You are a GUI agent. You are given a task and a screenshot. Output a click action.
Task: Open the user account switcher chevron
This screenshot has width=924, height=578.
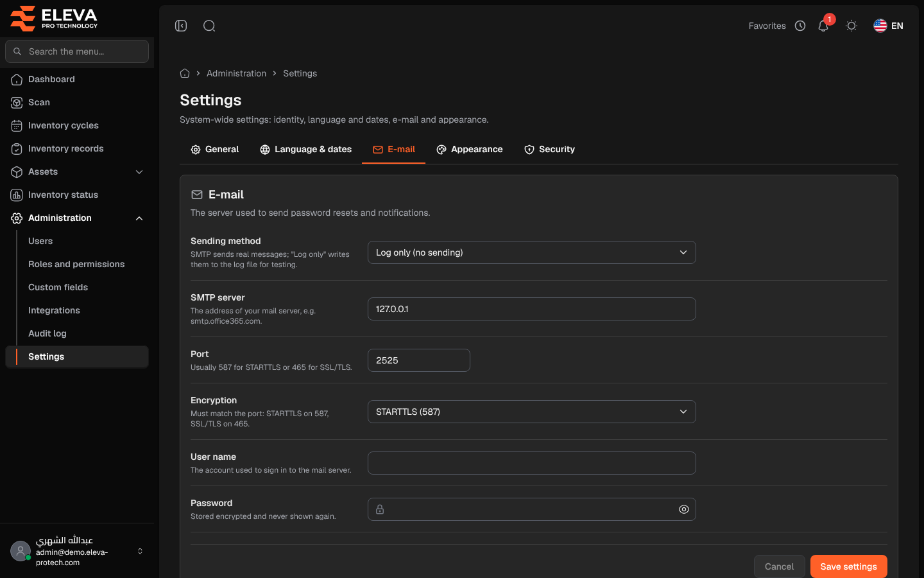[x=140, y=551]
